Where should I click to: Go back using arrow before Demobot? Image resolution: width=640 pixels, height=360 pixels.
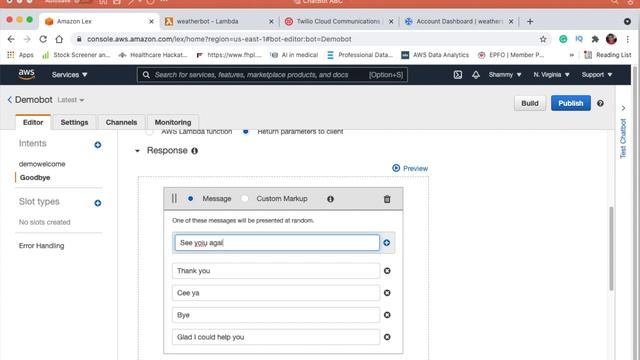coord(9,100)
